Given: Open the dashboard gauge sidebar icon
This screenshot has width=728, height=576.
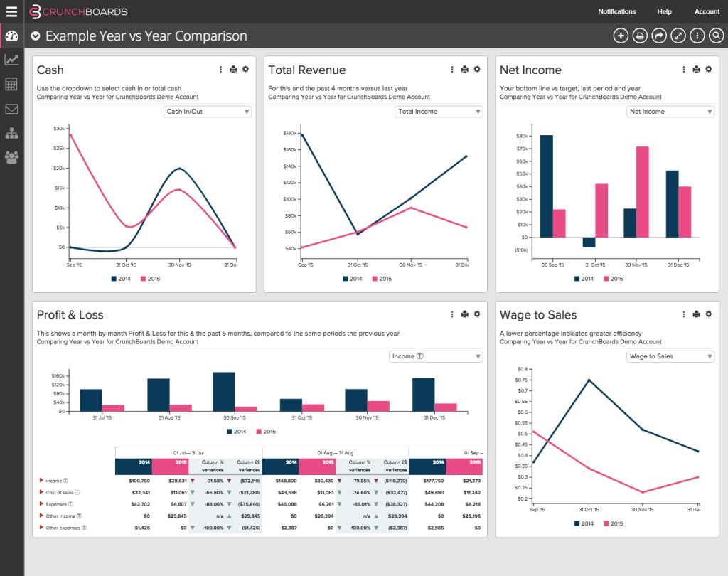Looking at the screenshot, I should tap(11, 36).
